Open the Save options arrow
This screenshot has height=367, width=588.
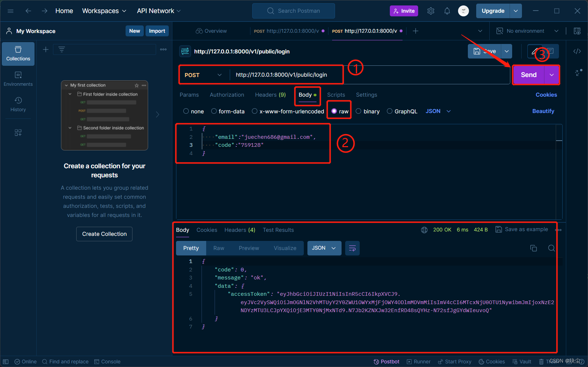coord(507,51)
